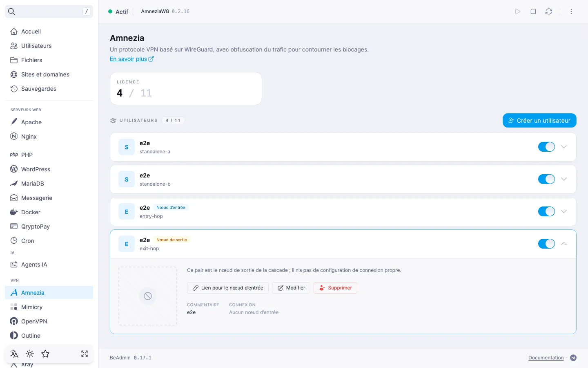The width and height of the screenshot is (588, 368).
Task: Click the start (play) service icon
Action: click(x=518, y=11)
